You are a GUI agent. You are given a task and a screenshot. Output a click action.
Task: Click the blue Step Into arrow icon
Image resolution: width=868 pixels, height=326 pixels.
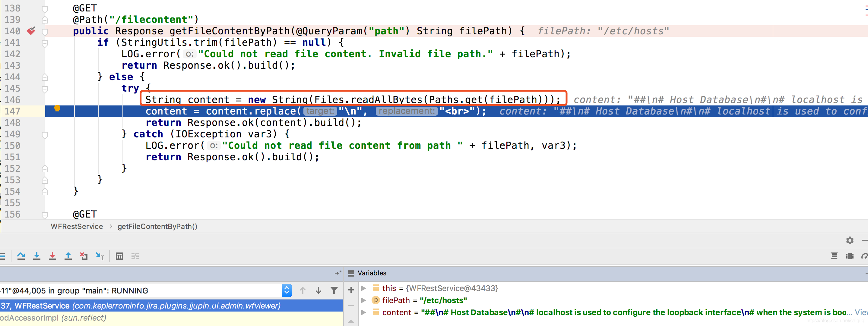(37, 256)
